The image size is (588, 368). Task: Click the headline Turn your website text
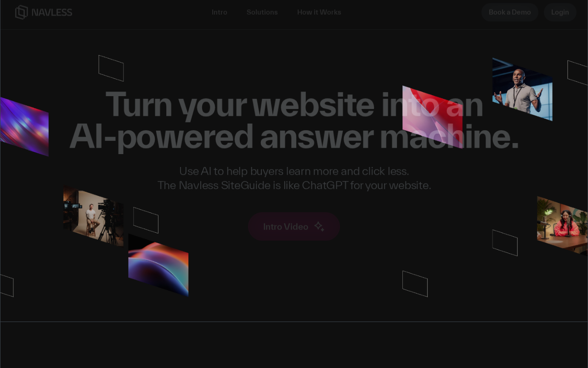[240, 104]
